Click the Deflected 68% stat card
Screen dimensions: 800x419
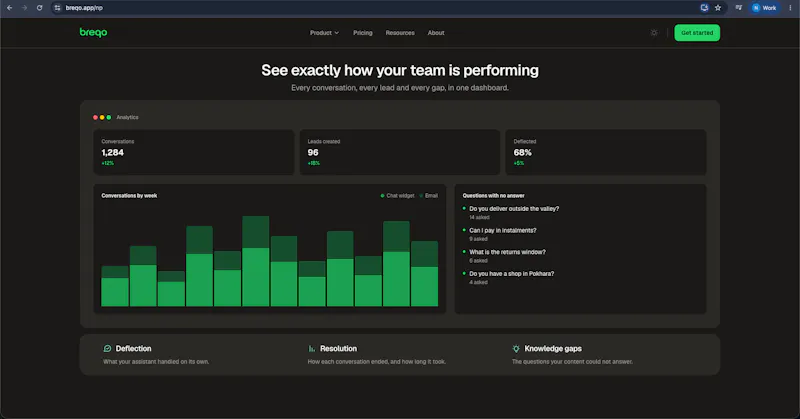606,152
